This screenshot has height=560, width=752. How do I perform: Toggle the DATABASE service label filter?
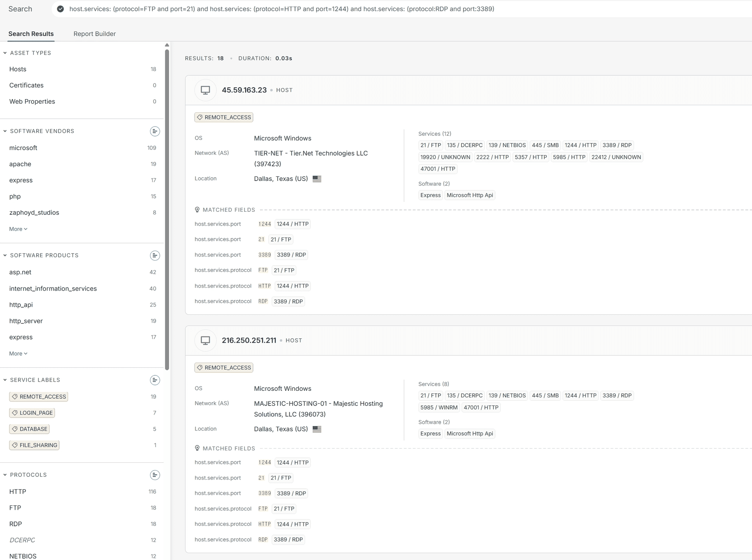click(29, 429)
